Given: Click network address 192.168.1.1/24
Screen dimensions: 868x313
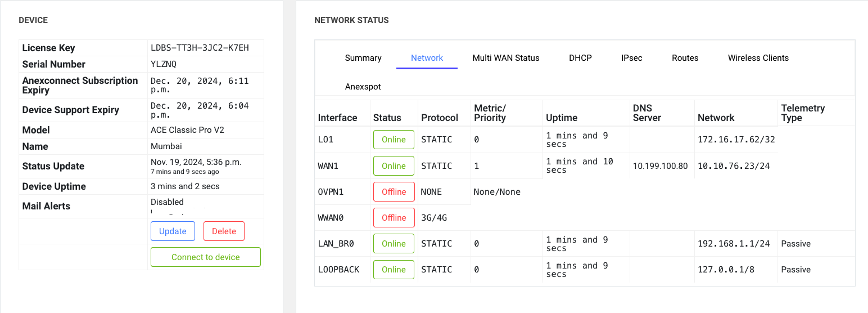Looking at the screenshot, I should point(734,244).
